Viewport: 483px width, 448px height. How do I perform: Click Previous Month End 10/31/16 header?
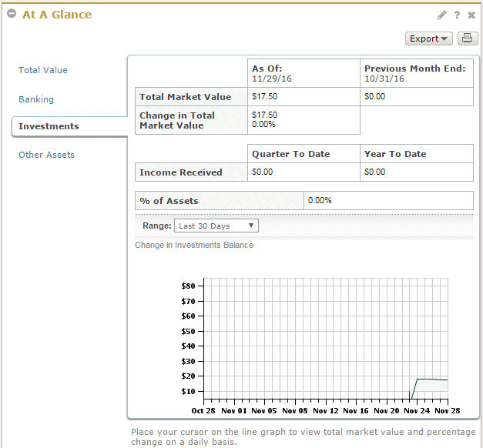coord(417,73)
